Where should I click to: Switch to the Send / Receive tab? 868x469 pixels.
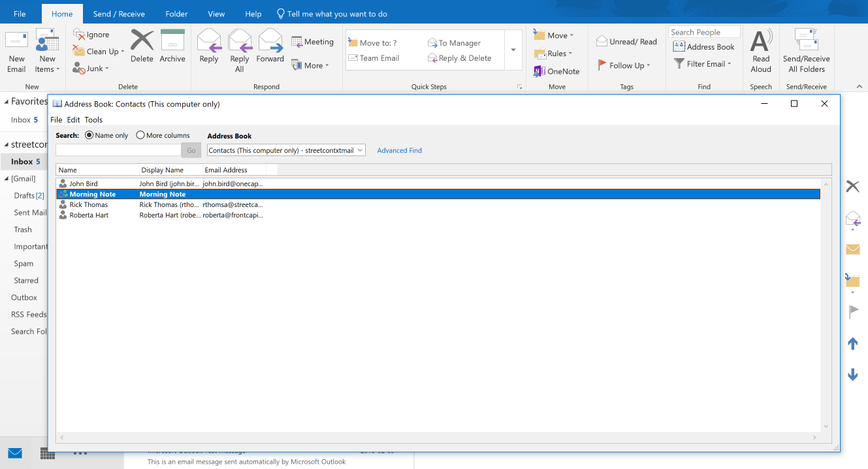click(119, 14)
